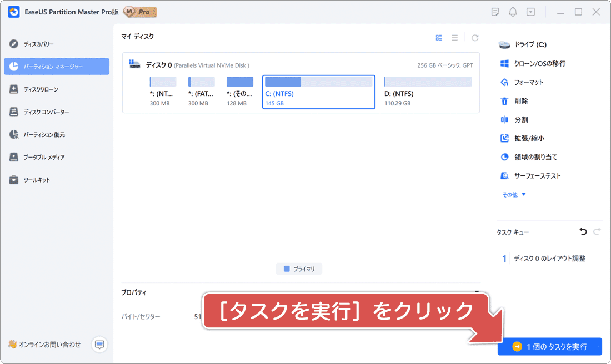Switch to detailed list view
This screenshot has width=611, height=364.
point(439,37)
